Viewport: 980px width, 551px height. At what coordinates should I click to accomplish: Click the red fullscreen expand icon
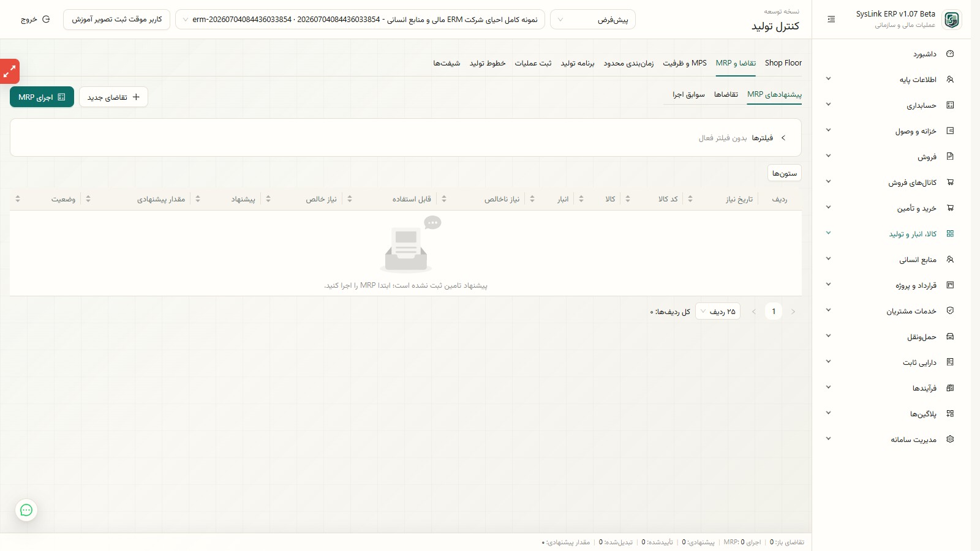coord(10,72)
